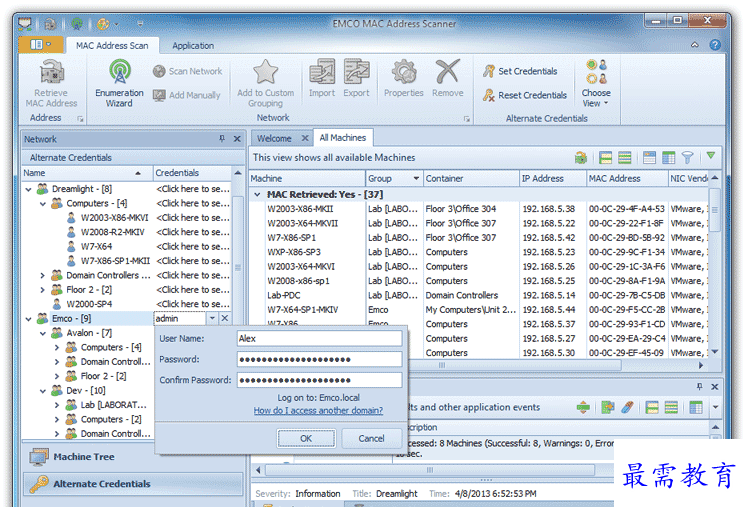Select the Lab-PDC machine row
The width and height of the screenshot is (744, 507).
point(479,295)
